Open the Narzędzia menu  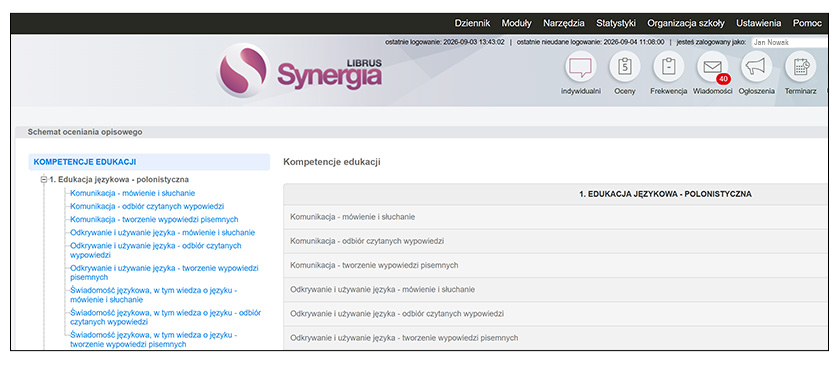564,24
